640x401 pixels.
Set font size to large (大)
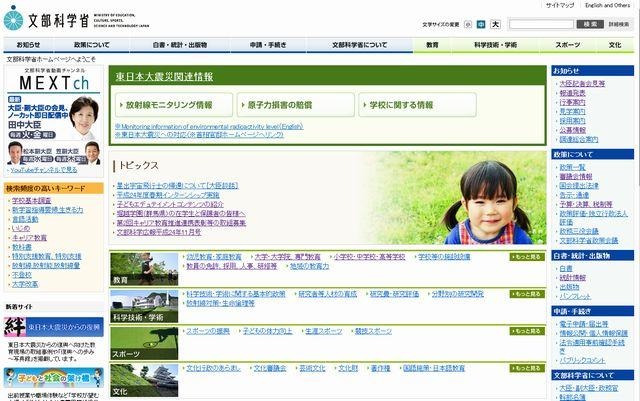(x=495, y=25)
